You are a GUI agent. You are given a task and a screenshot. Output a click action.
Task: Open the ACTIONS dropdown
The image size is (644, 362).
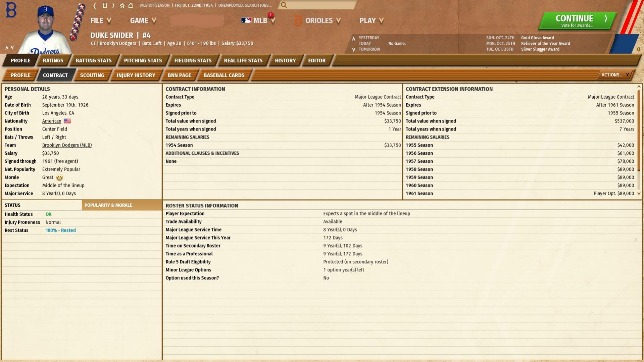[x=615, y=75]
